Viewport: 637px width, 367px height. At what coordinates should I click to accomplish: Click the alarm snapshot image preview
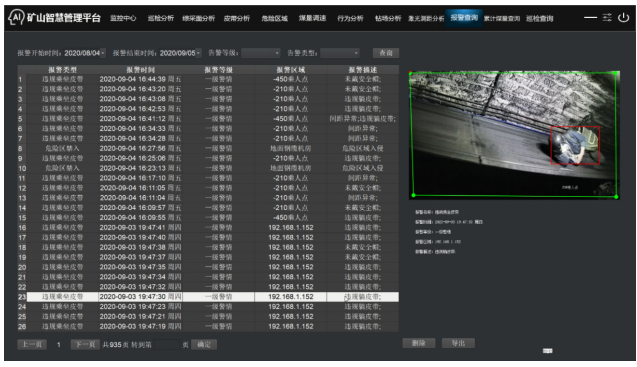[x=514, y=135]
